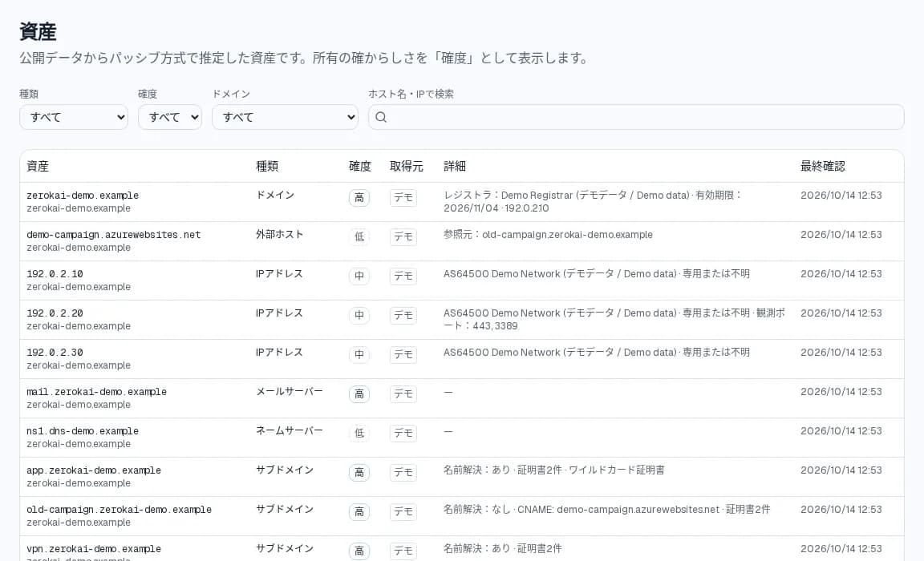Click 中 badge in 192.0.2.10 row
This screenshot has height=561, width=924.
coord(359,276)
